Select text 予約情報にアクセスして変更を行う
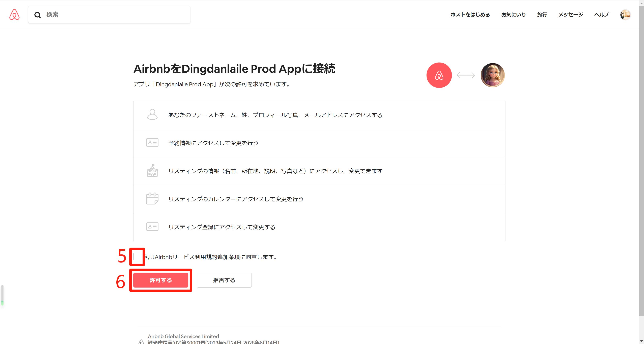644x344 pixels. click(x=213, y=143)
